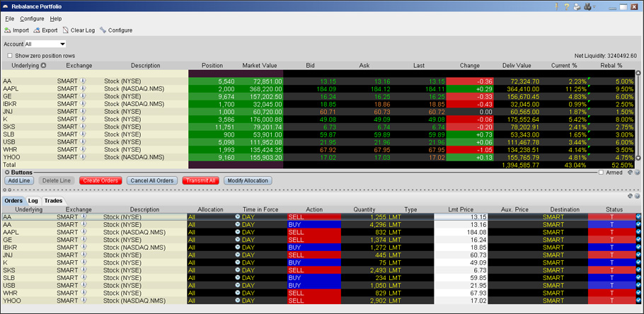644x314 pixels.
Task: Click the Rebal % cell showing 9.50% for AAPL
Action: pos(611,88)
